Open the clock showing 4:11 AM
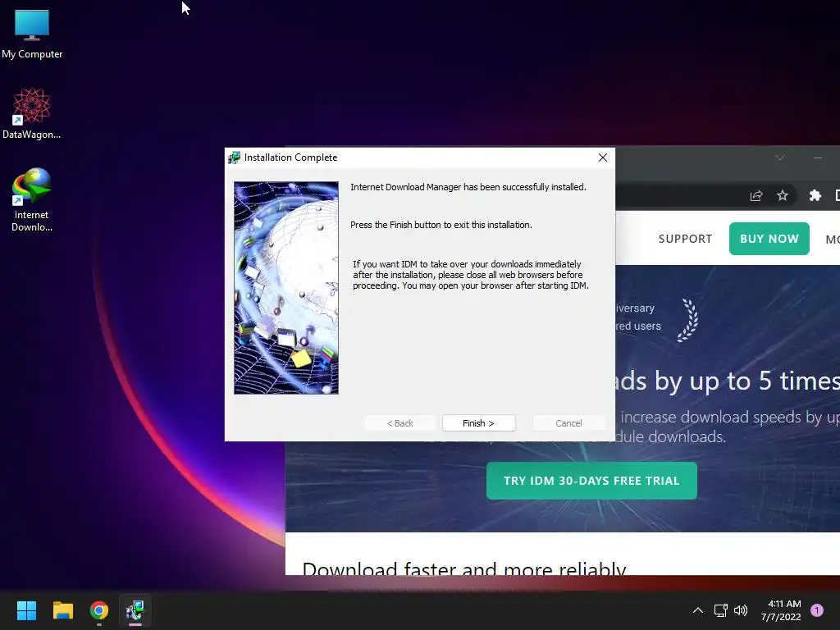Screen dimensions: 840x630 tap(781, 610)
